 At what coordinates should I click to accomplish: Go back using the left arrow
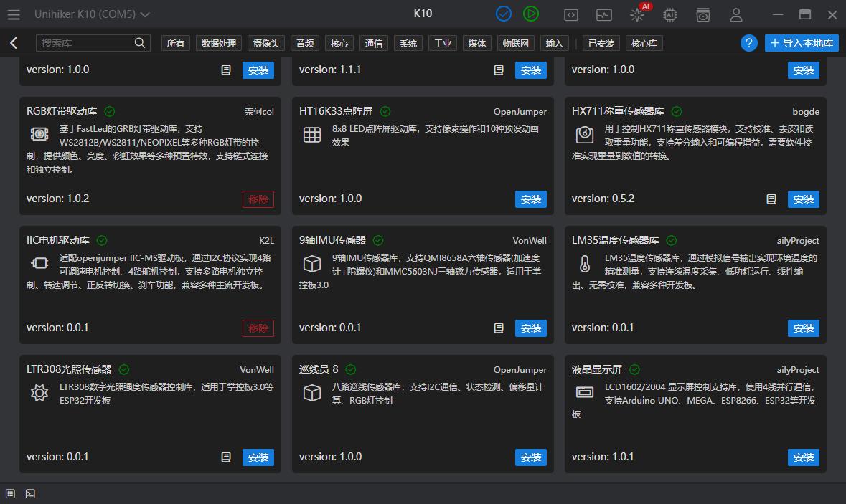point(14,43)
